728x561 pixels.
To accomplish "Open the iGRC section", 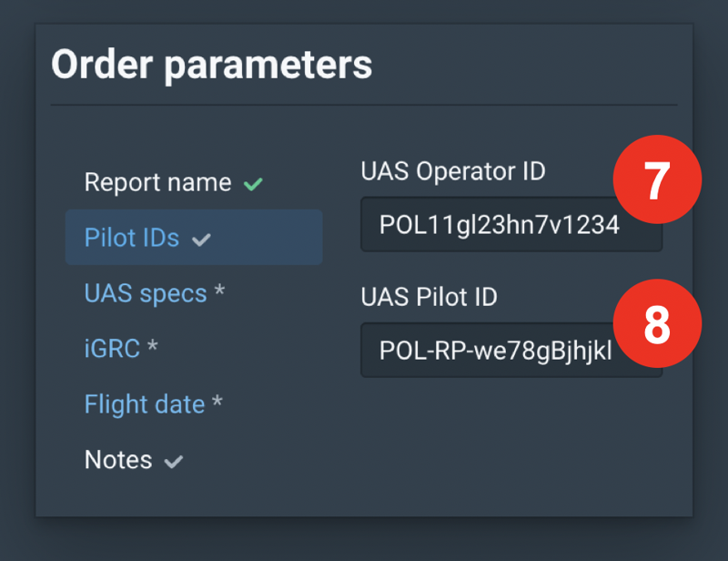I will [x=112, y=349].
